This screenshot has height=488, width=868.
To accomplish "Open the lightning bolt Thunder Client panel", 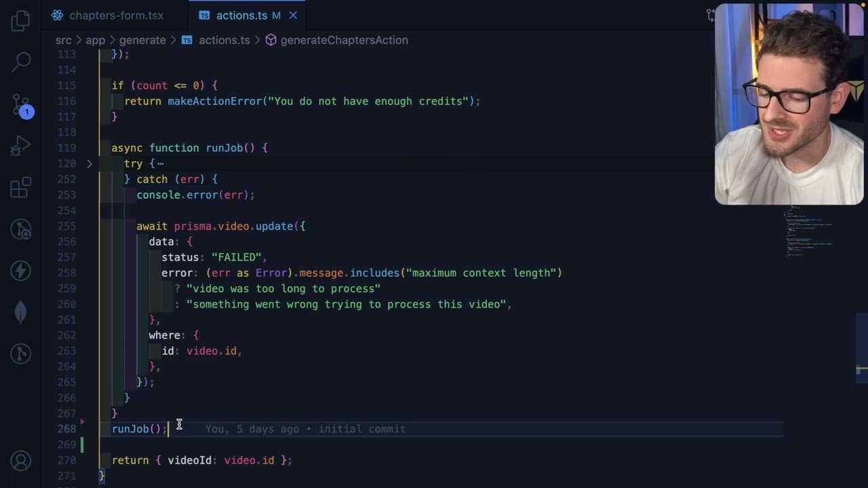I will click(x=21, y=270).
